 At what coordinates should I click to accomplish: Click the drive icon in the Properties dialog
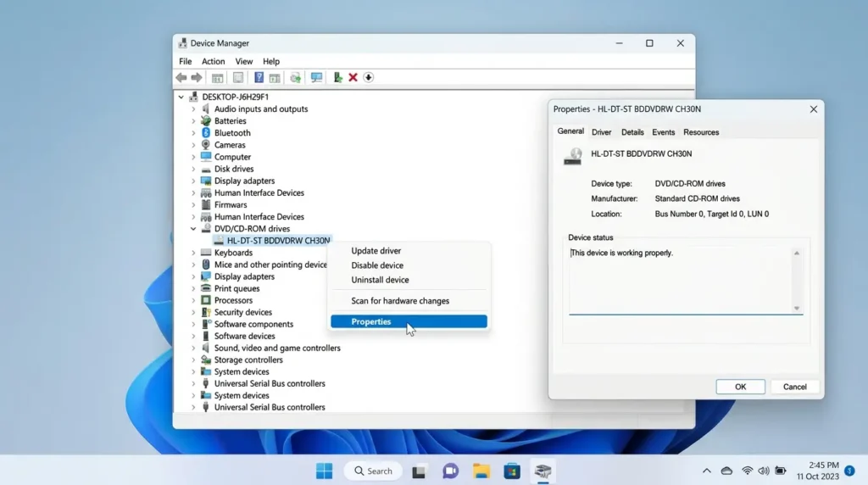573,156
